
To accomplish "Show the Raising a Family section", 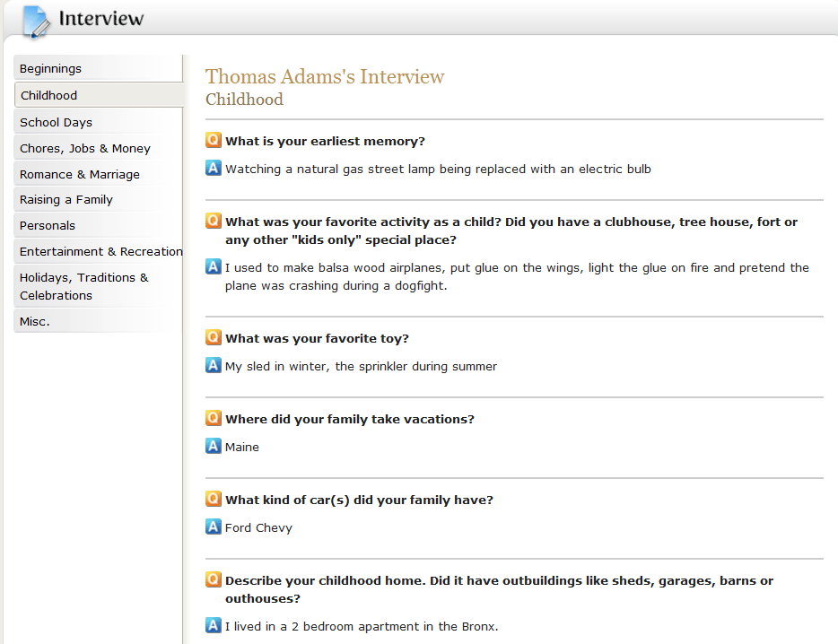I will [x=66, y=199].
